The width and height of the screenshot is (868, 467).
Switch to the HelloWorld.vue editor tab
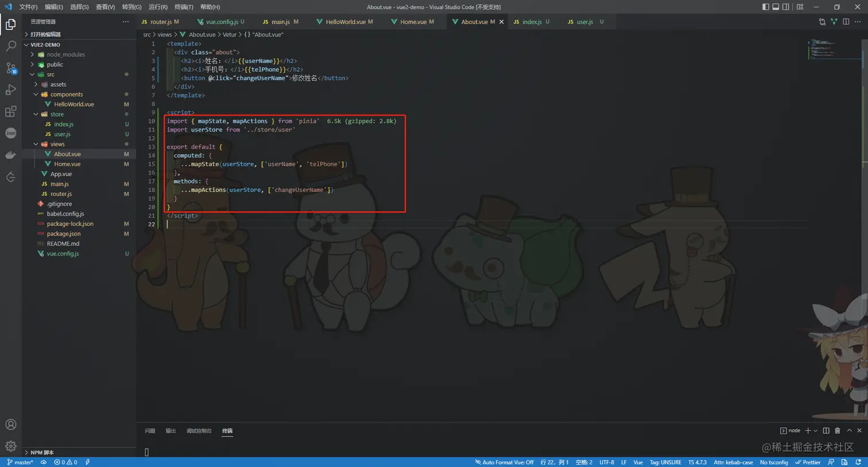pyautogui.click(x=346, y=22)
